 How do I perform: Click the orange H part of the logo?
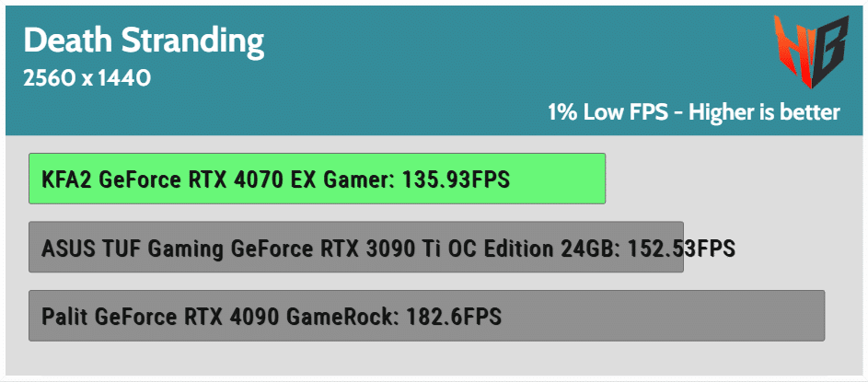[793, 50]
